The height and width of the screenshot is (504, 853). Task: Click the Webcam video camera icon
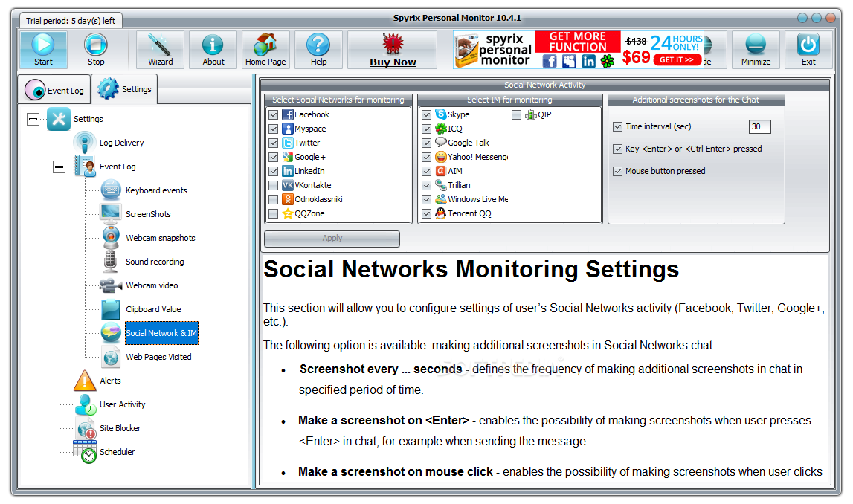coord(111,285)
